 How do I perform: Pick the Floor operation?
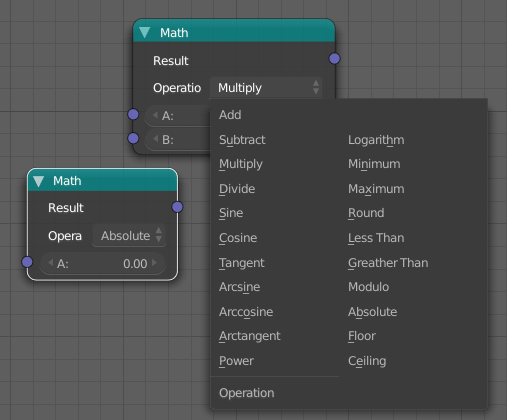pos(362,336)
